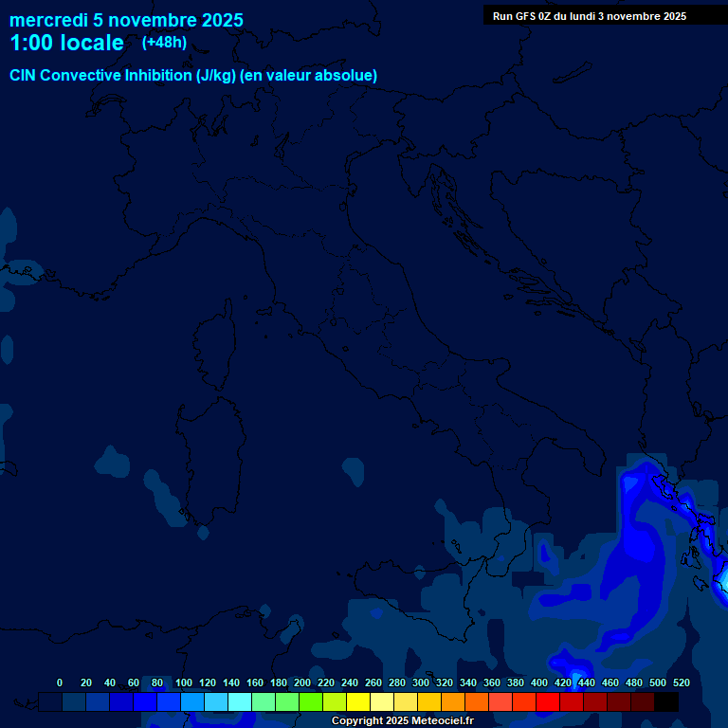Click the pale yellow 260–280 legend swatch
The height and width of the screenshot is (728, 728).
pyautogui.click(x=382, y=701)
